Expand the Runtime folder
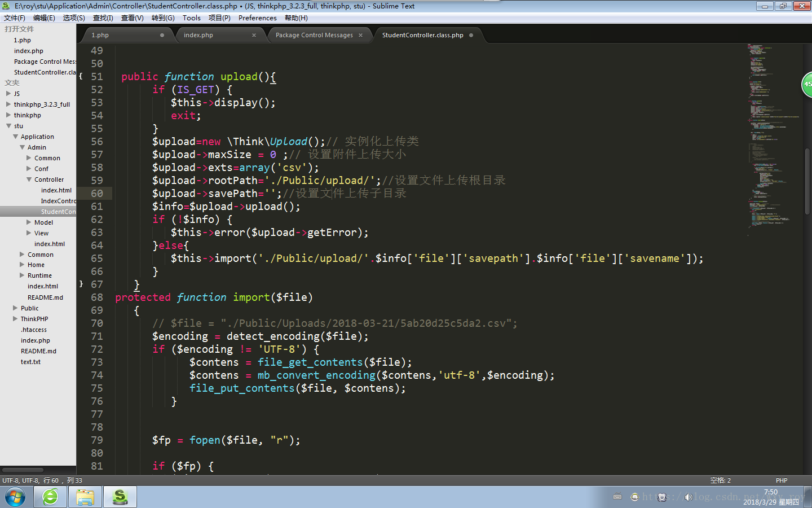The height and width of the screenshot is (508, 812). pos(22,275)
